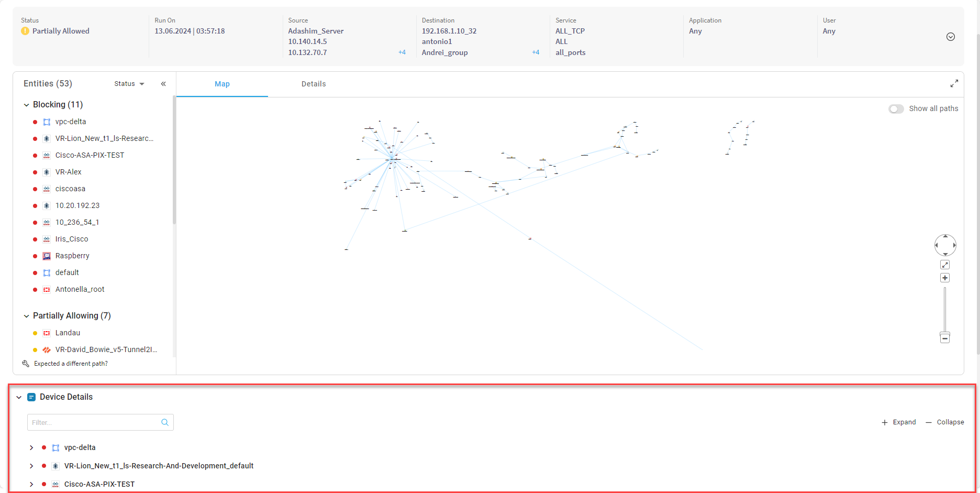Click the map pan navigation wheel
The image size is (980, 493).
click(945, 245)
